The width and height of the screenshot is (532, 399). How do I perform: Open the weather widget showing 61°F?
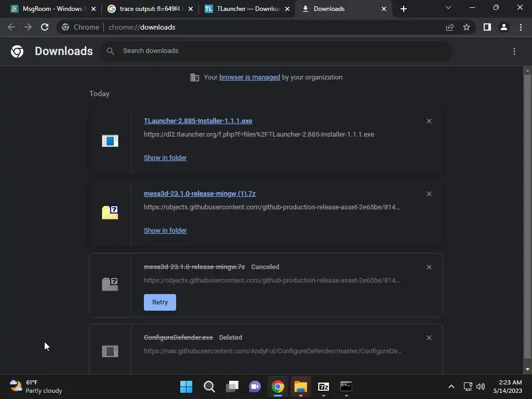click(36, 387)
